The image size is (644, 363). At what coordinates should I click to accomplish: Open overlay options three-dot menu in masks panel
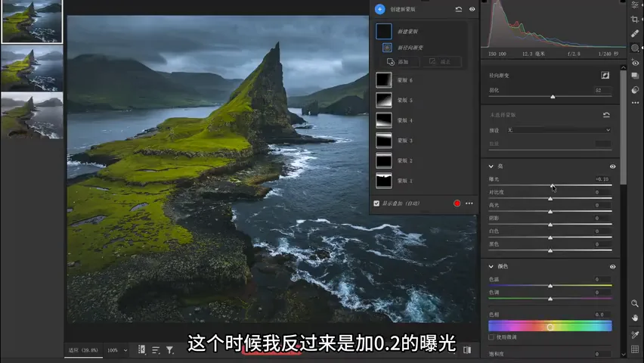pos(469,203)
